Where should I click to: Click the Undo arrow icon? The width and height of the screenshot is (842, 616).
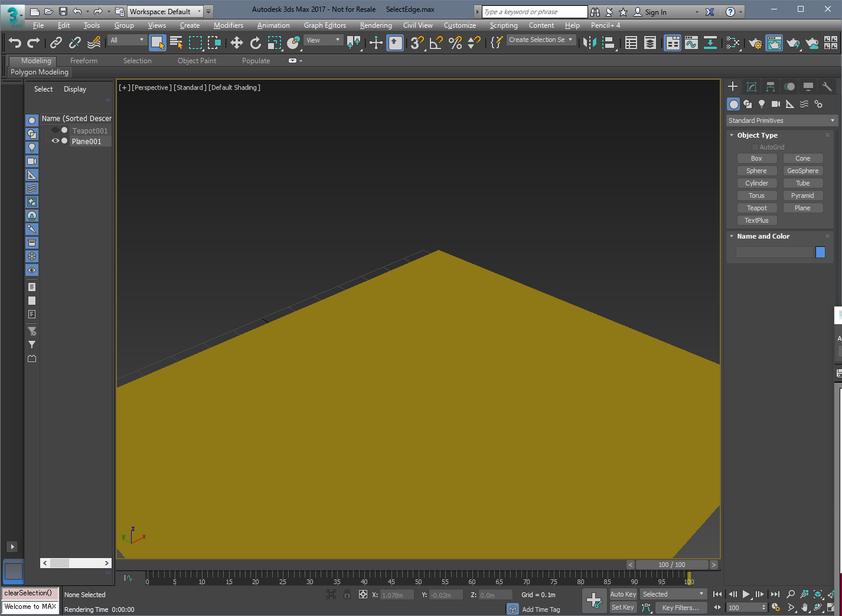pos(15,43)
